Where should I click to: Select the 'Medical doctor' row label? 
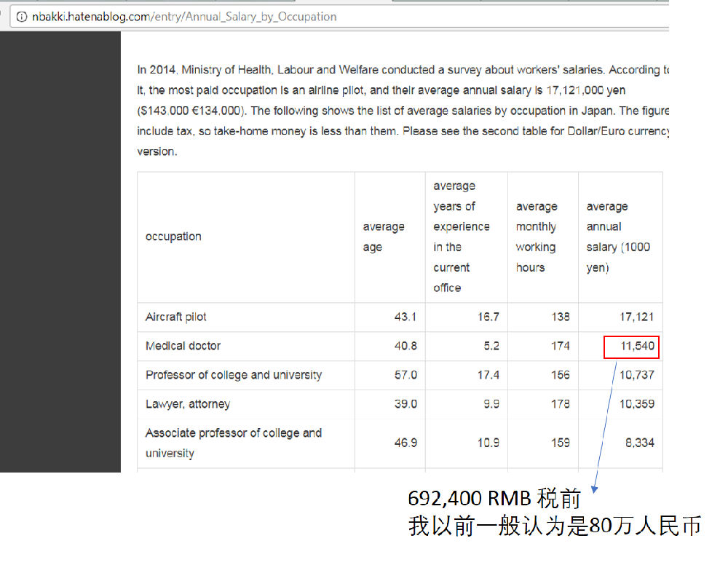pyautogui.click(x=183, y=346)
